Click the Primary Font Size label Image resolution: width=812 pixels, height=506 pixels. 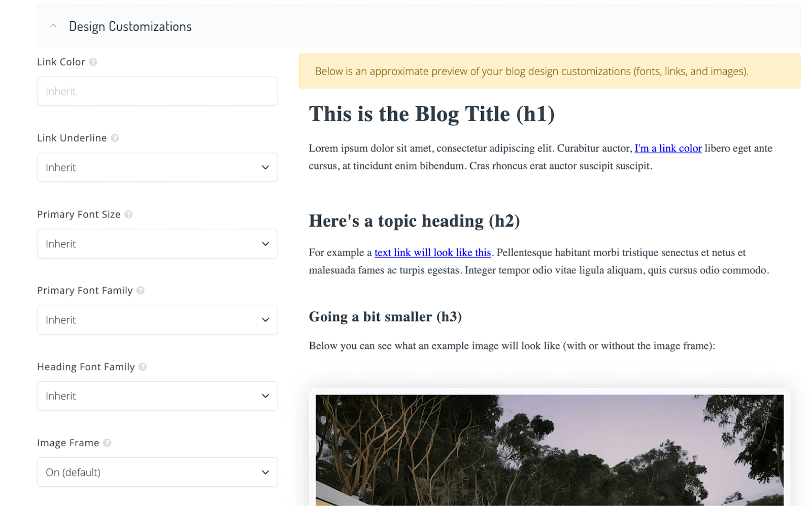tap(79, 214)
